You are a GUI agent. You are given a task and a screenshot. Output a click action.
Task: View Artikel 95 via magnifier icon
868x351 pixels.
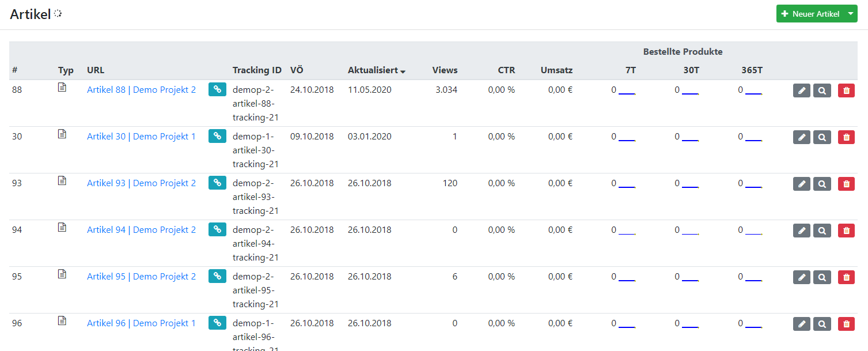[822, 277]
